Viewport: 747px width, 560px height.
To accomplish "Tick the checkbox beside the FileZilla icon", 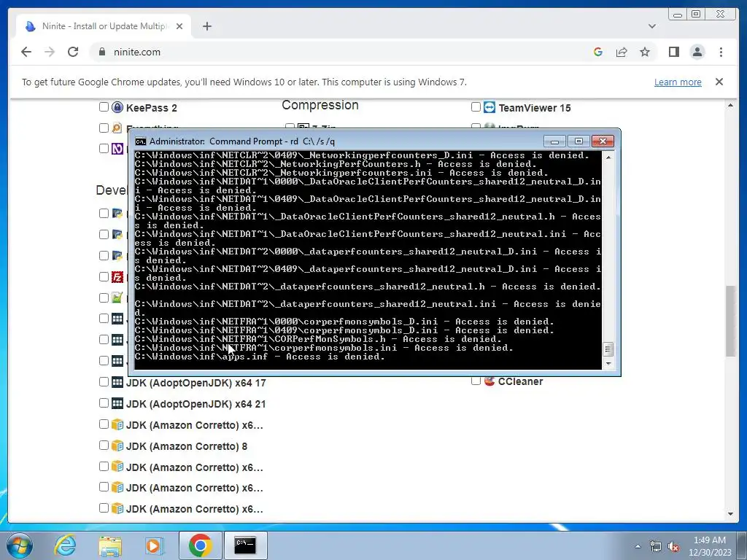I will pos(104,276).
